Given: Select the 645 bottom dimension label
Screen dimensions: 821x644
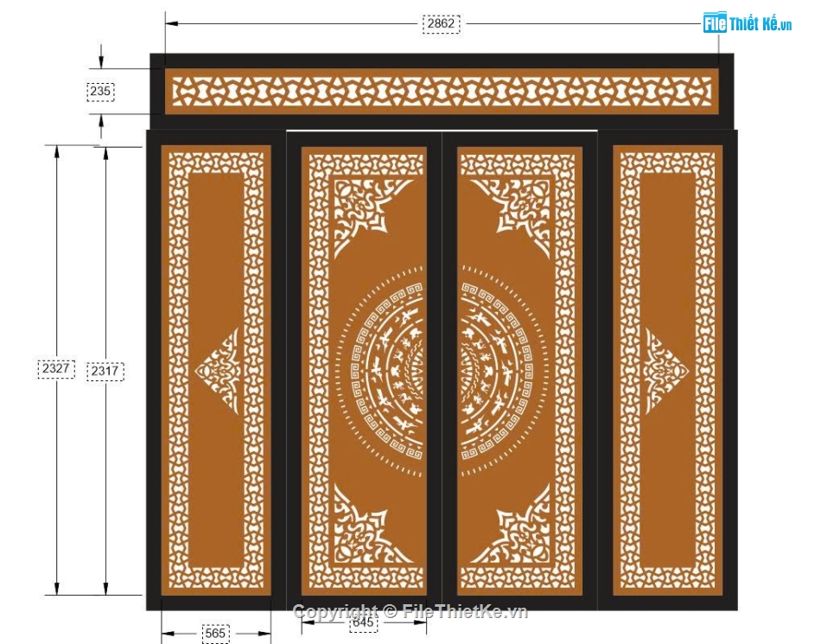Looking at the screenshot, I should tap(364, 621).
